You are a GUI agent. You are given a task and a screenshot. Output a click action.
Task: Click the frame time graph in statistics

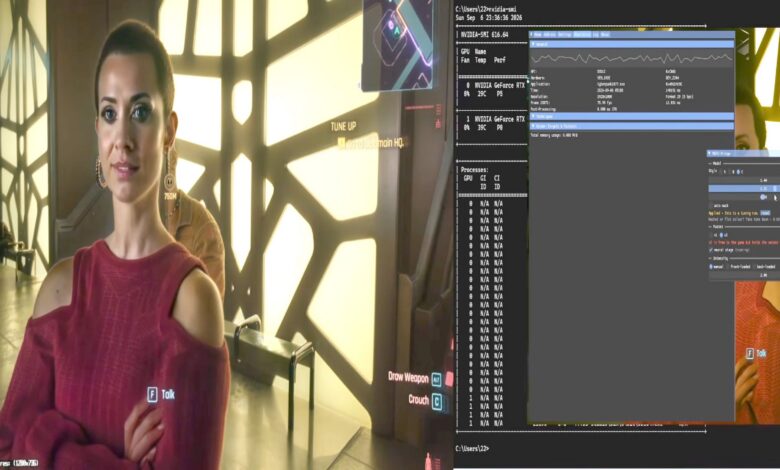coord(632,59)
